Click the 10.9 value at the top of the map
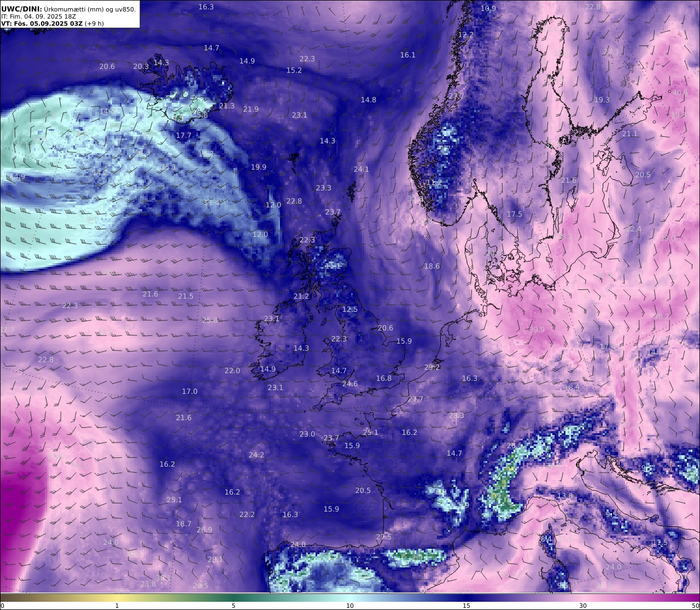 coord(488,8)
